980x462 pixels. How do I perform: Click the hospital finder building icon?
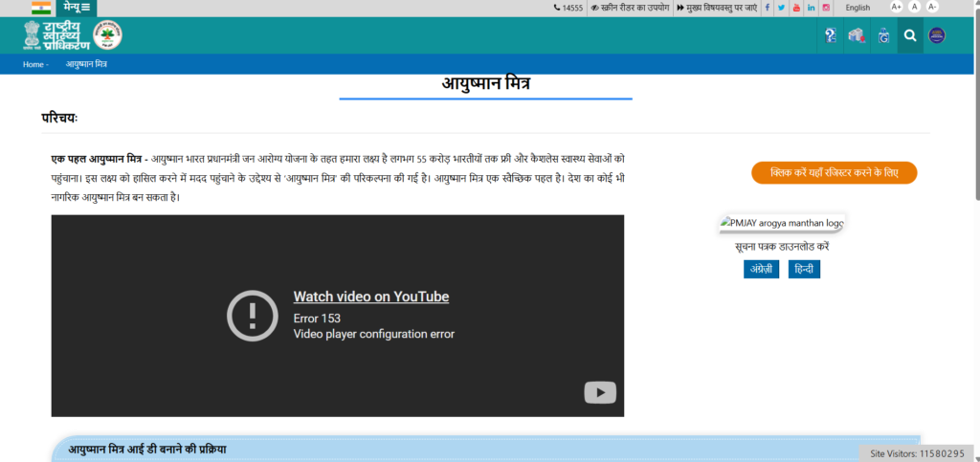coord(857,35)
